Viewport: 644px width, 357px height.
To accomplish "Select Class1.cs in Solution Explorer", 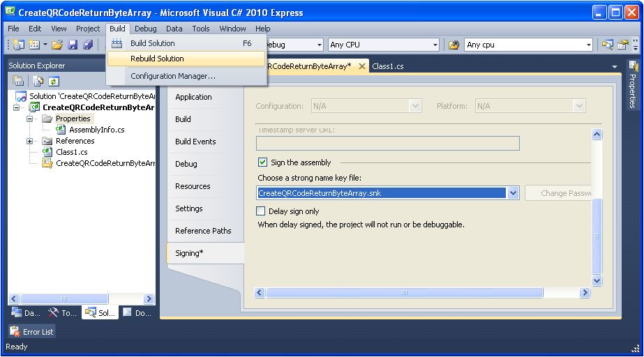I will [71, 152].
